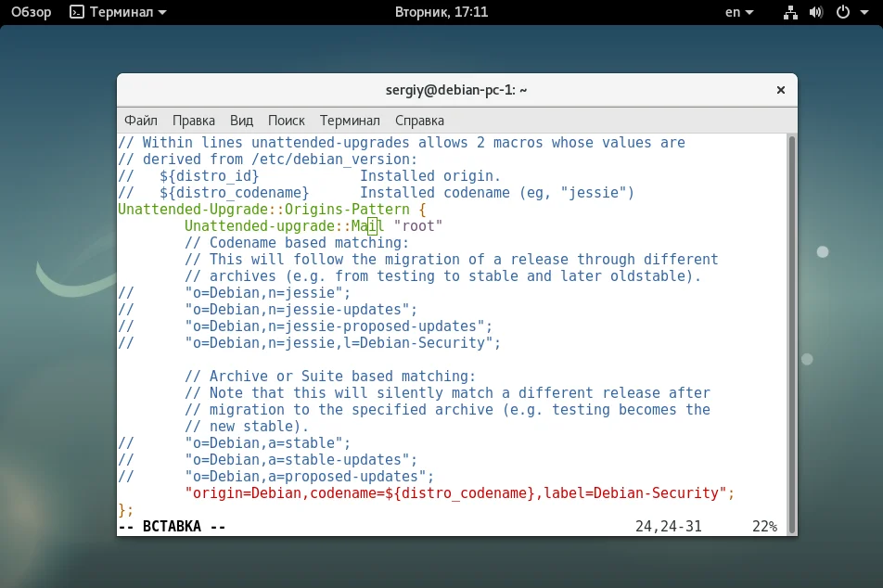Open the clock Вторник, 17:11
The width and height of the screenshot is (883, 588).
click(441, 12)
